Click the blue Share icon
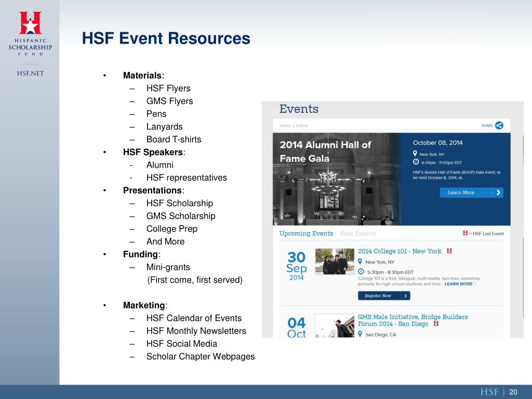The height and width of the screenshot is (399, 532). point(499,126)
